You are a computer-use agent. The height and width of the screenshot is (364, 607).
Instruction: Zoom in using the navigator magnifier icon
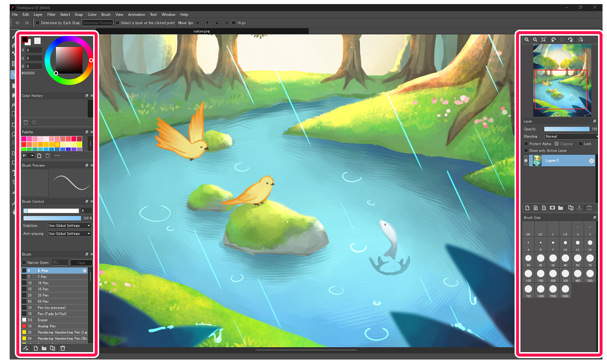click(x=526, y=40)
